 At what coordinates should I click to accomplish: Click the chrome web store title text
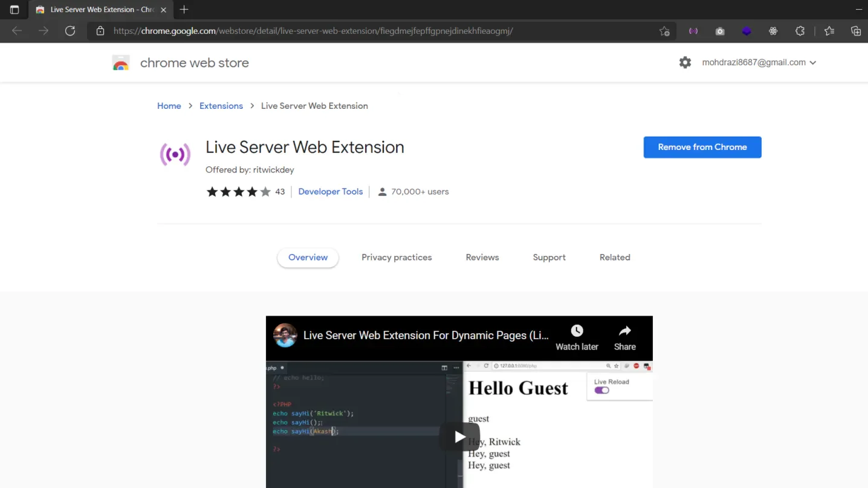(x=195, y=63)
